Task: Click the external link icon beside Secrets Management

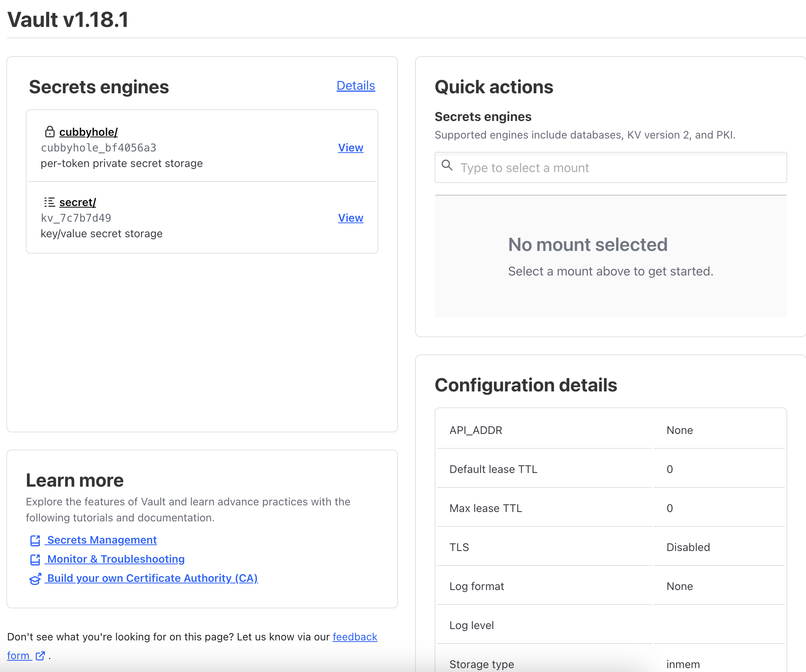Action: pyautogui.click(x=35, y=540)
